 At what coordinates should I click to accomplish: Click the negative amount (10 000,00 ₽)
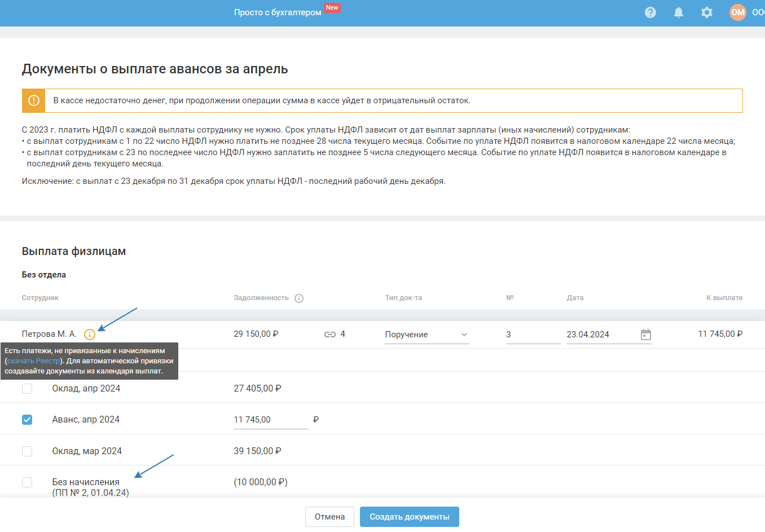[261, 482]
